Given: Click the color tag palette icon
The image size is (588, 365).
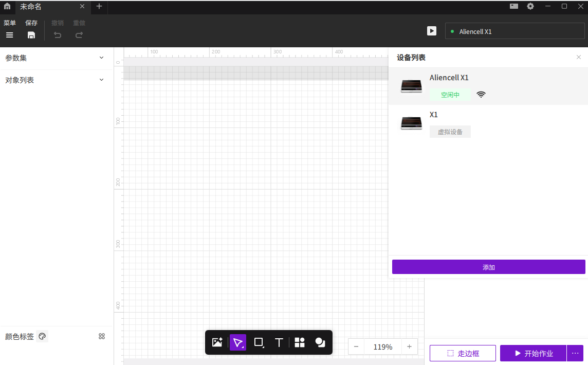Looking at the screenshot, I should click(x=43, y=337).
